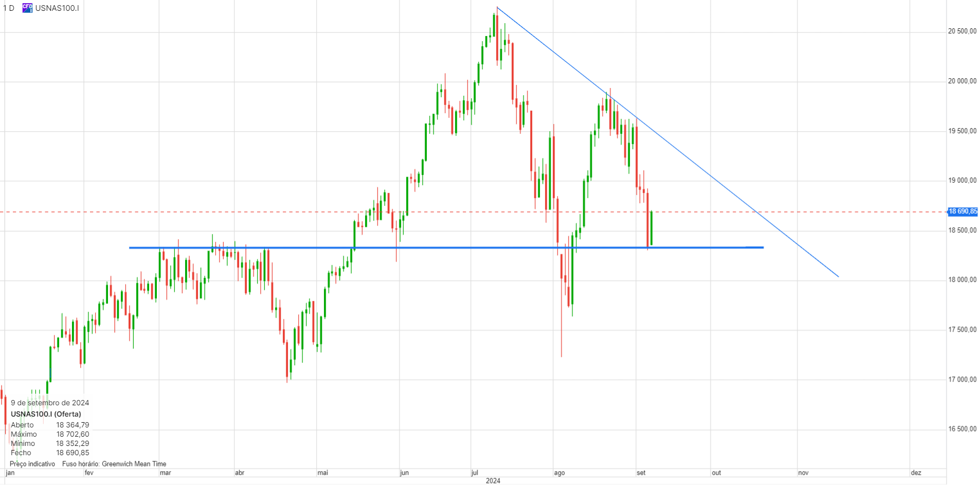Click the Fecho 18 690,85 value
The width and height of the screenshot is (980, 485).
72,453
